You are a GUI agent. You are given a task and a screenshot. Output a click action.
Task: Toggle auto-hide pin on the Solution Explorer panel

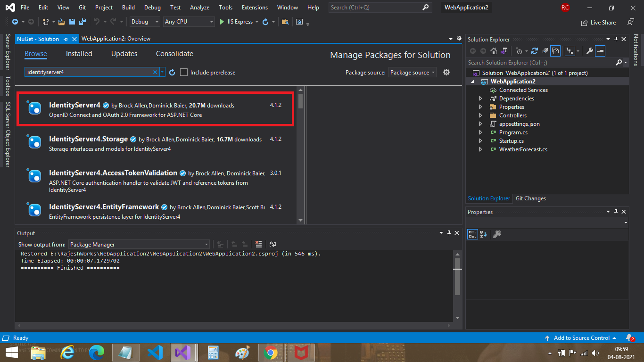(x=615, y=40)
